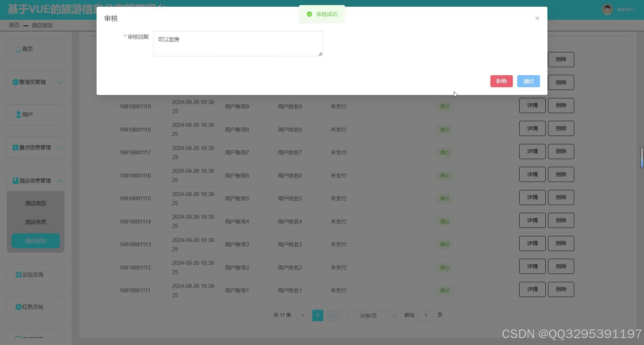The image size is (644, 345).
Task: Delete the row for 19819881115
Action: [x=561, y=197]
